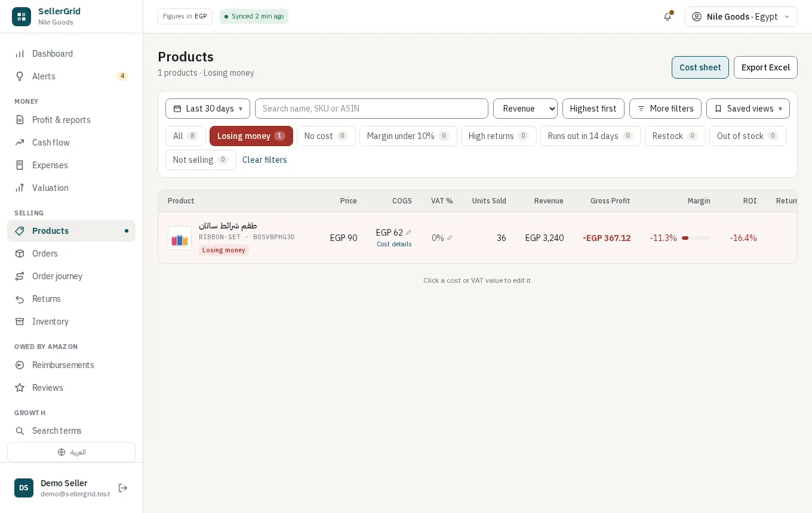Click the Reviews star icon
812x513 pixels.
[20, 388]
